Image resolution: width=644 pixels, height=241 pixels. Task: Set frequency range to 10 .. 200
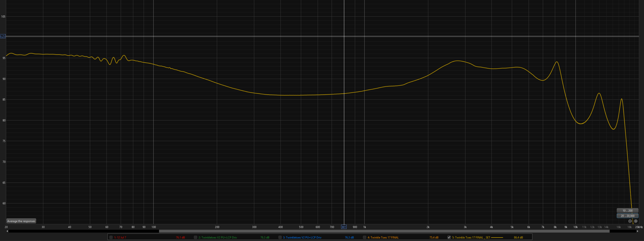tap(628, 211)
